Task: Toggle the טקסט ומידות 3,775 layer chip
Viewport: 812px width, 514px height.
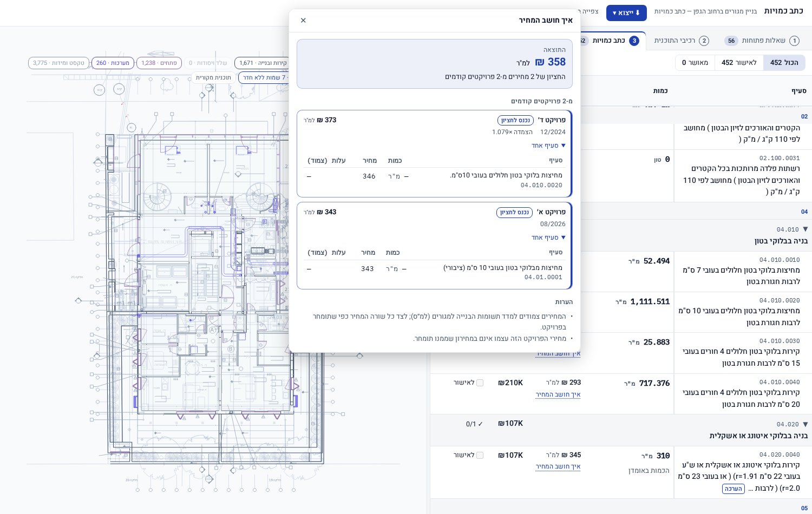Action: (58, 63)
